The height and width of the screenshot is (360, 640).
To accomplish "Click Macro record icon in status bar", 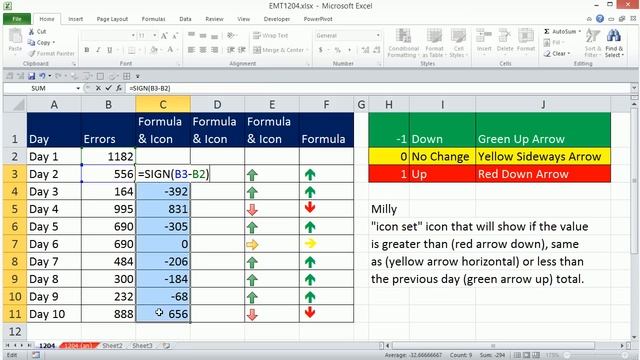I will click(x=36, y=355).
